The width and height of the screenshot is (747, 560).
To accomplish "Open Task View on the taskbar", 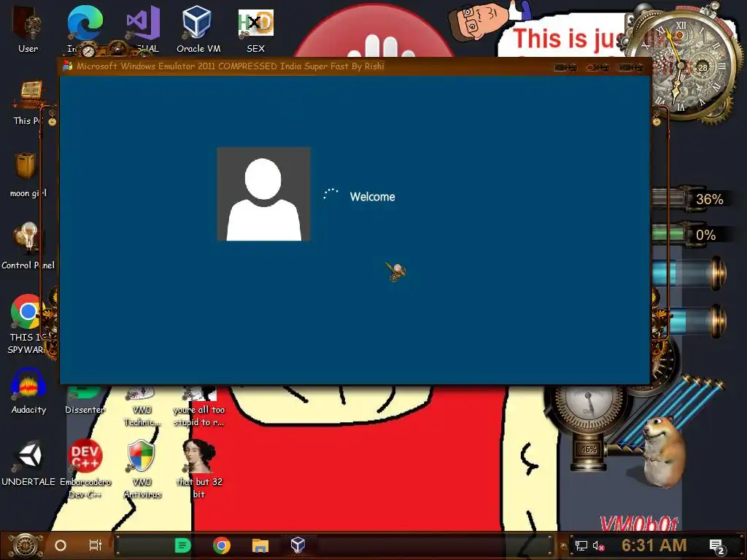I will coord(96,545).
